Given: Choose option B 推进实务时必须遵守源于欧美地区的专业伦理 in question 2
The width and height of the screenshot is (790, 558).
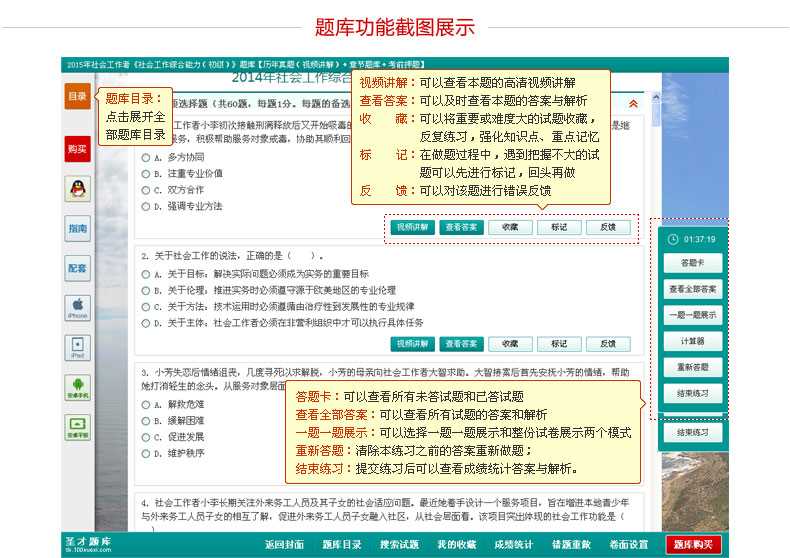Looking at the screenshot, I should point(146,291).
